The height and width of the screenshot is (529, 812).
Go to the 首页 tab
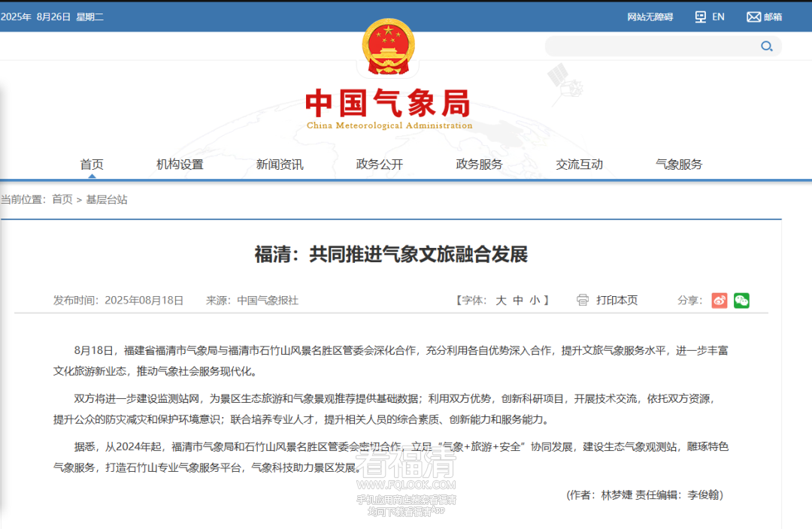click(x=92, y=165)
